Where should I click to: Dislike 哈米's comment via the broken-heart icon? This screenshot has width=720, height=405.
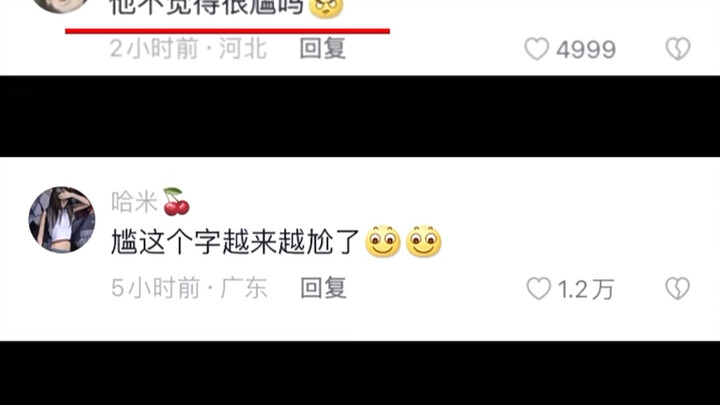(678, 289)
